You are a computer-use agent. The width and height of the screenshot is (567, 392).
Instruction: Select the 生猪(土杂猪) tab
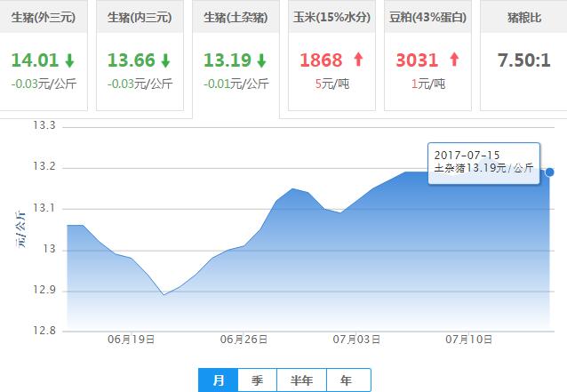point(236,17)
